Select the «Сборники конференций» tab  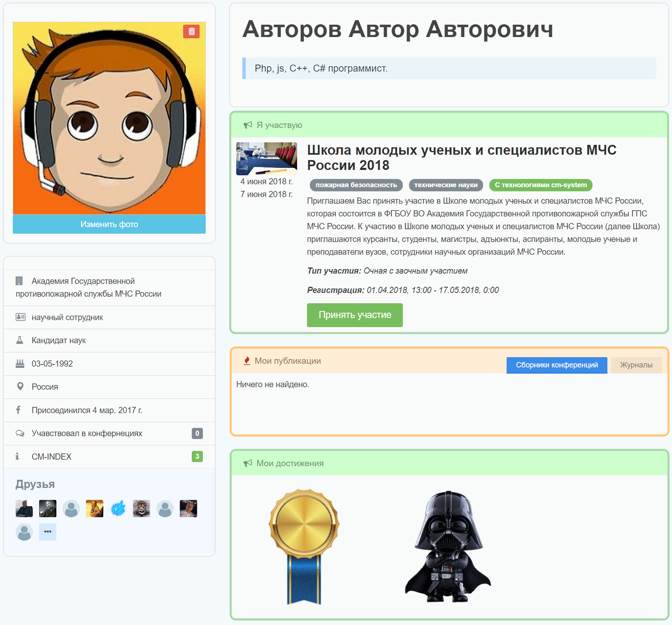[x=556, y=365]
